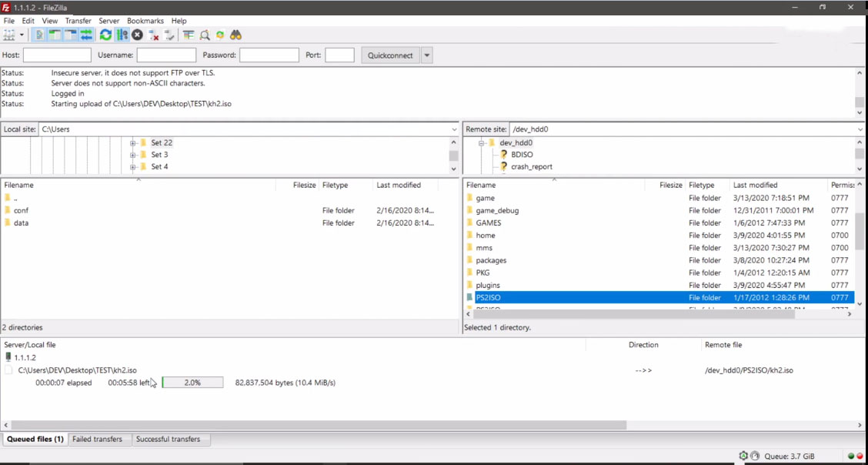Click the Disconnect from server icon
The height and width of the screenshot is (465, 868).
pos(154,35)
